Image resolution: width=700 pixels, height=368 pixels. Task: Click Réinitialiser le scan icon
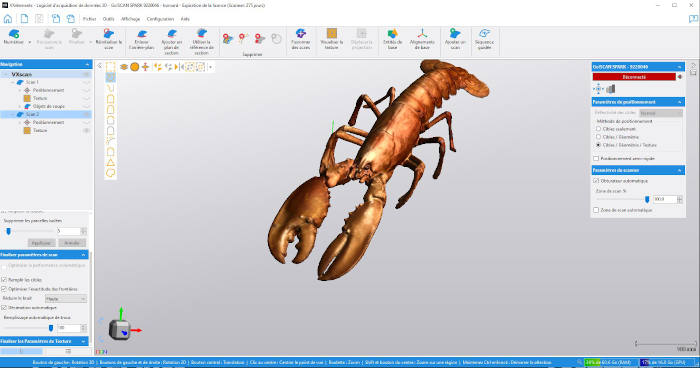coord(108,34)
